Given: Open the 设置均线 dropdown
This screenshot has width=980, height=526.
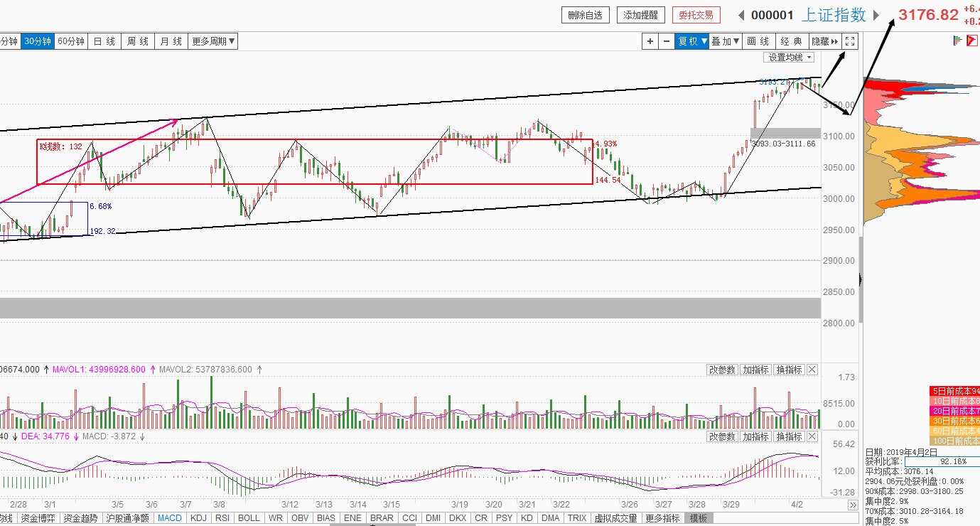Looking at the screenshot, I should (x=790, y=58).
